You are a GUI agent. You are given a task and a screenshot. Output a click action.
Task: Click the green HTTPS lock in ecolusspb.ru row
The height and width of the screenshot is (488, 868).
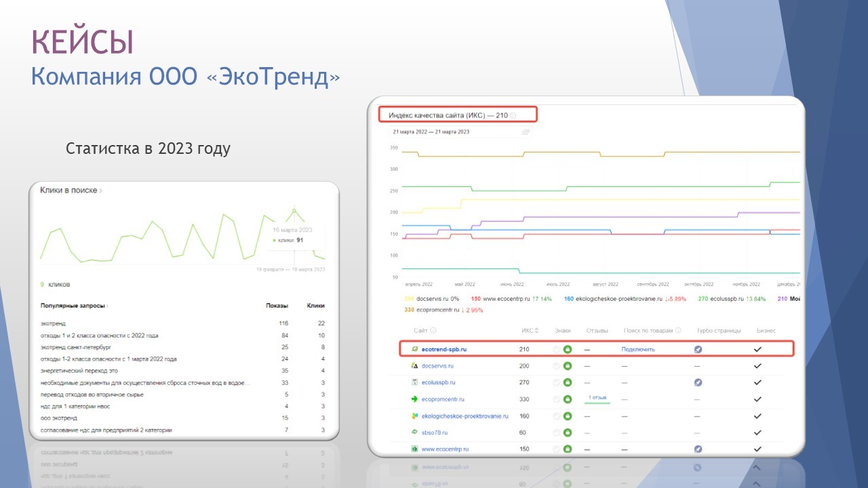tap(568, 382)
